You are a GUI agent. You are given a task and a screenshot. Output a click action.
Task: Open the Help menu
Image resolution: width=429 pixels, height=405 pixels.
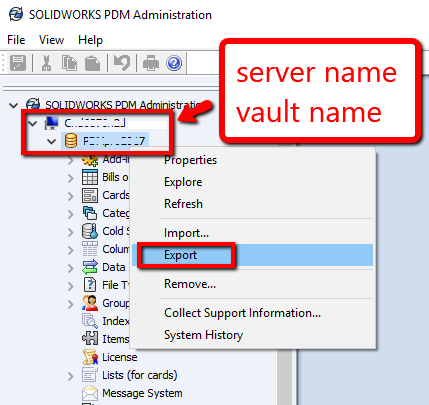tap(90, 40)
